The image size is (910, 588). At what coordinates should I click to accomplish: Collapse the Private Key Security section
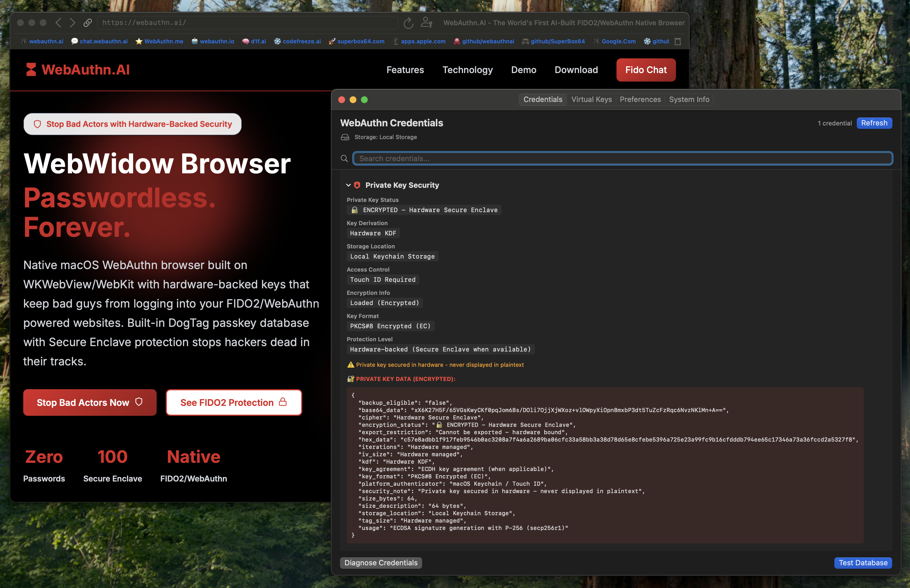click(x=348, y=185)
